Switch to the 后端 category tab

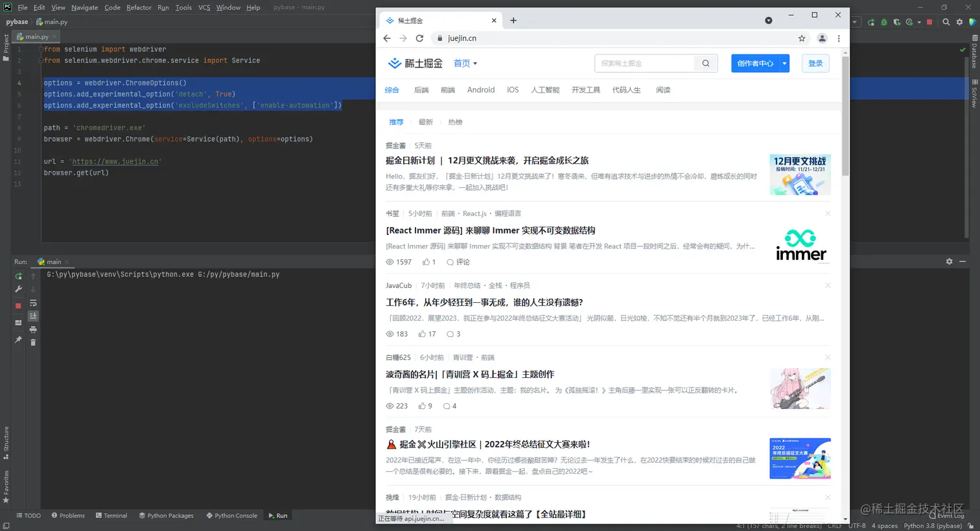(421, 90)
